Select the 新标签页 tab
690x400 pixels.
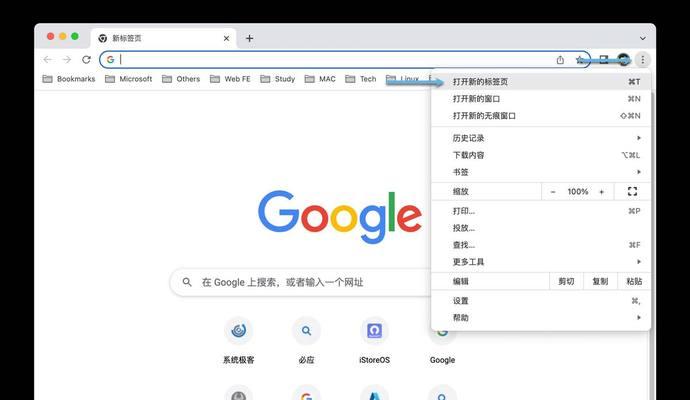click(164, 38)
